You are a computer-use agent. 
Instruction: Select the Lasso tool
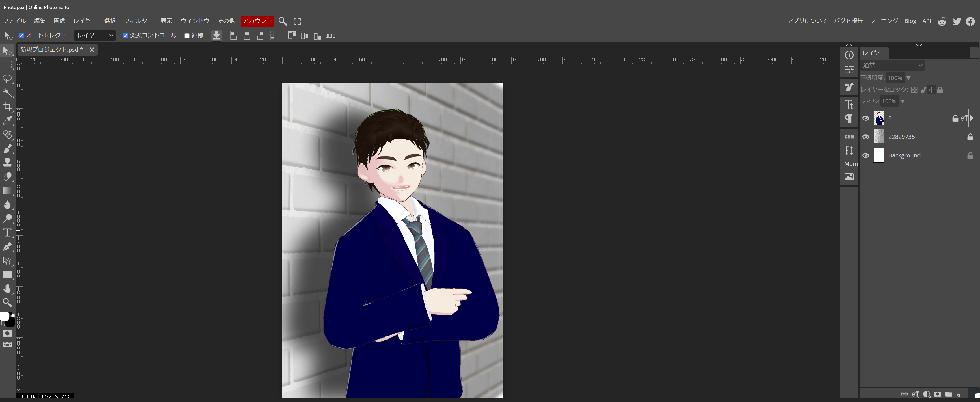7,79
